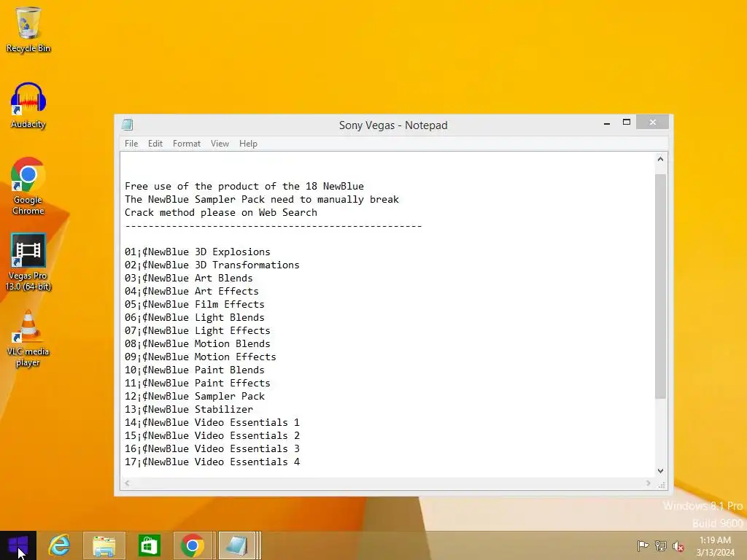747x560 pixels.
Task: Click the text '06 NewBlue Light Blends'
Action: [x=194, y=318]
